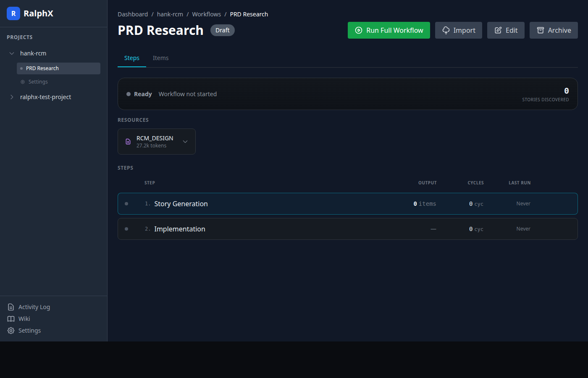Click the hank-rcm project name
The image size is (588, 378).
tap(33, 53)
